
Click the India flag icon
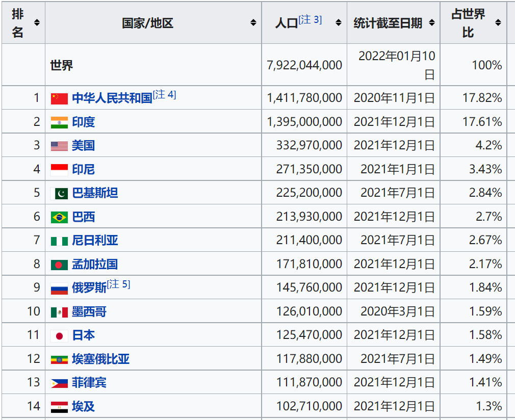(60, 122)
